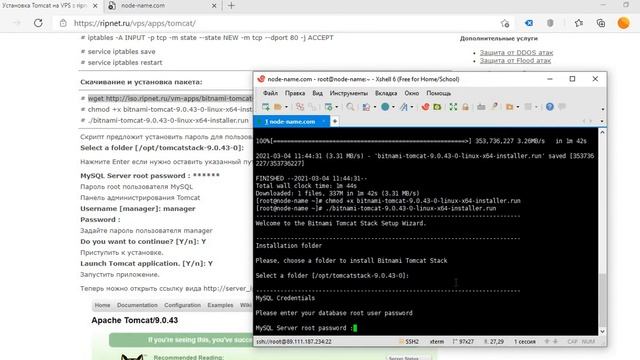
Task: Switch to the Установка Tomcat на VPS browser tab
Action: 44,6
